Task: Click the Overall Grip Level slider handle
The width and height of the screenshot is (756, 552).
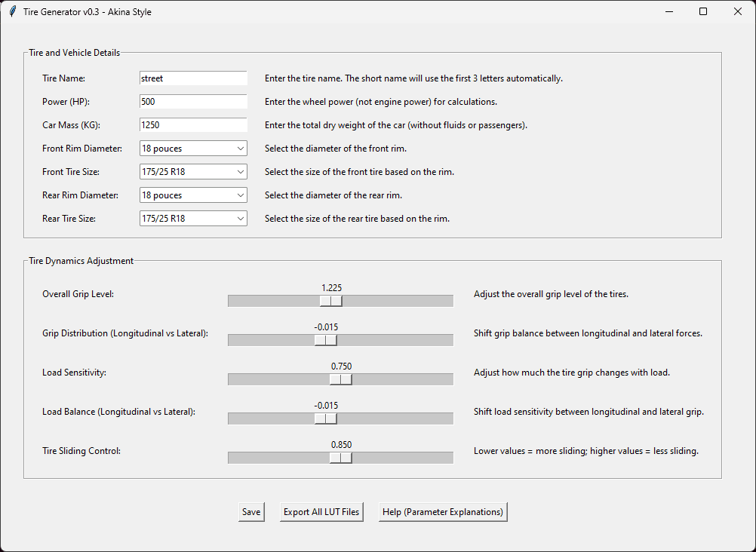Action: [x=331, y=301]
